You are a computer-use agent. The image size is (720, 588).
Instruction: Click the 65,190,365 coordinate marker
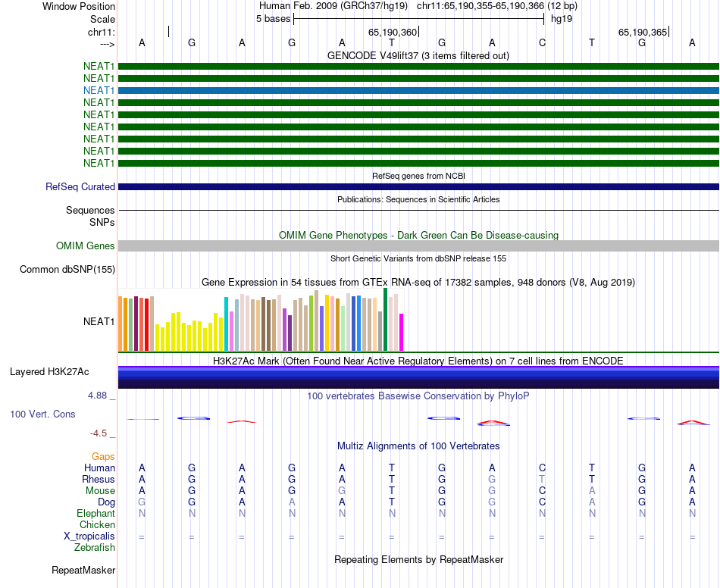click(x=643, y=32)
